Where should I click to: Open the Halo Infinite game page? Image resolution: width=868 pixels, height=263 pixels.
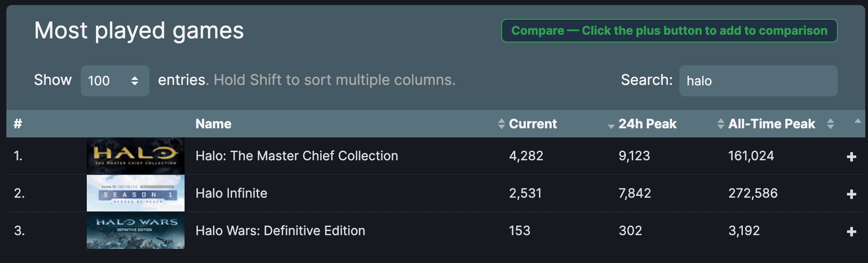point(231,193)
